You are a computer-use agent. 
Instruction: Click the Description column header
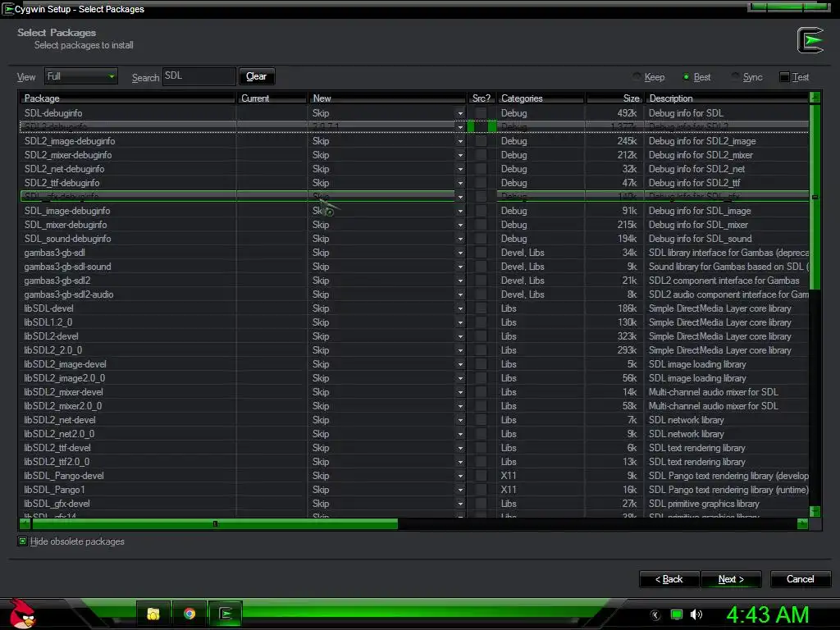pyautogui.click(x=727, y=98)
